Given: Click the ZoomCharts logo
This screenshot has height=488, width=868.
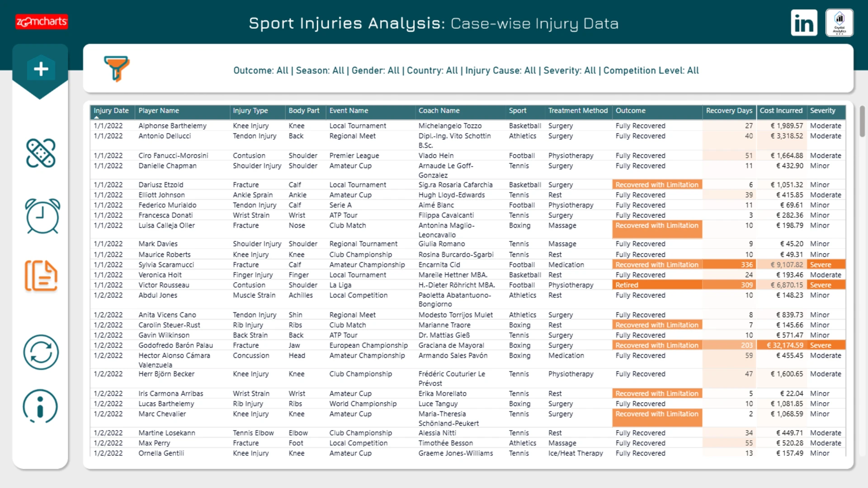Looking at the screenshot, I should point(42,21).
